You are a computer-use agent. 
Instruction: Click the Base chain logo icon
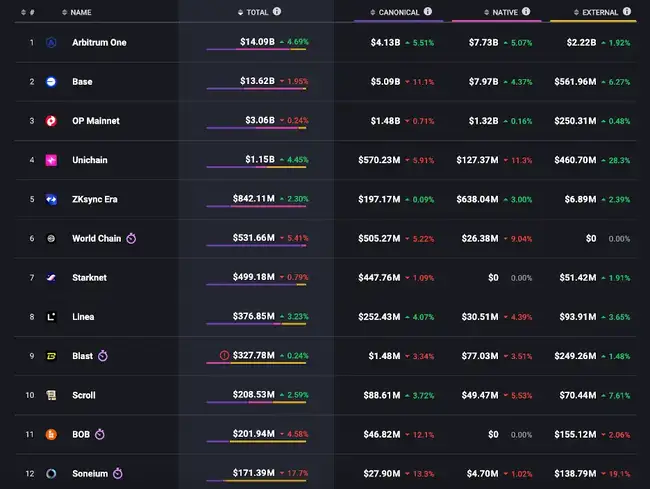(x=51, y=82)
